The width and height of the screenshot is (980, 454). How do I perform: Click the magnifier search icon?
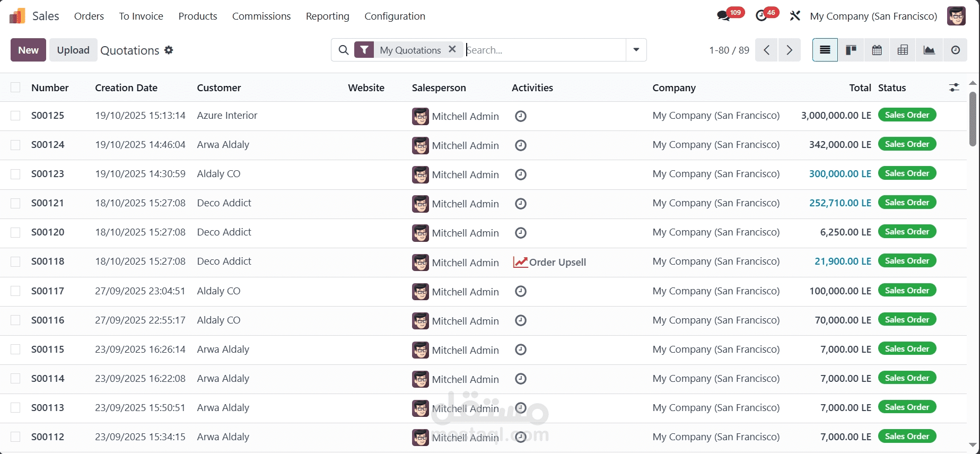click(344, 50)
